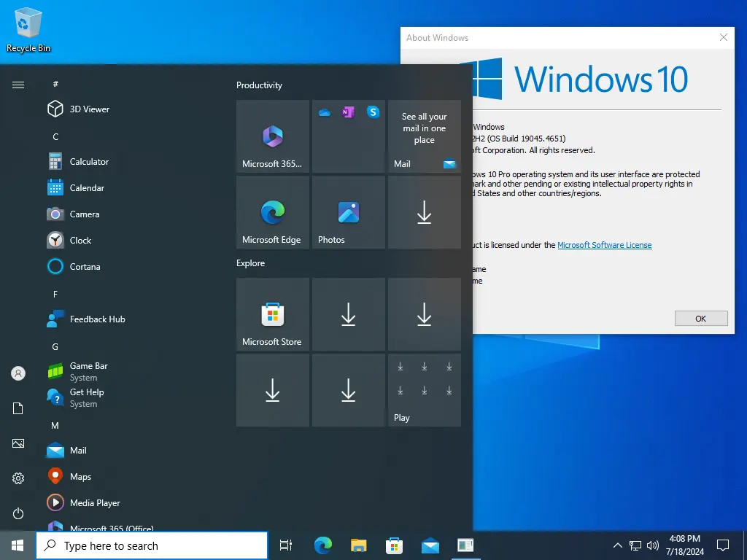Open the Microsoft Edge tile
The image size is (747, 560).
point(273,212)
